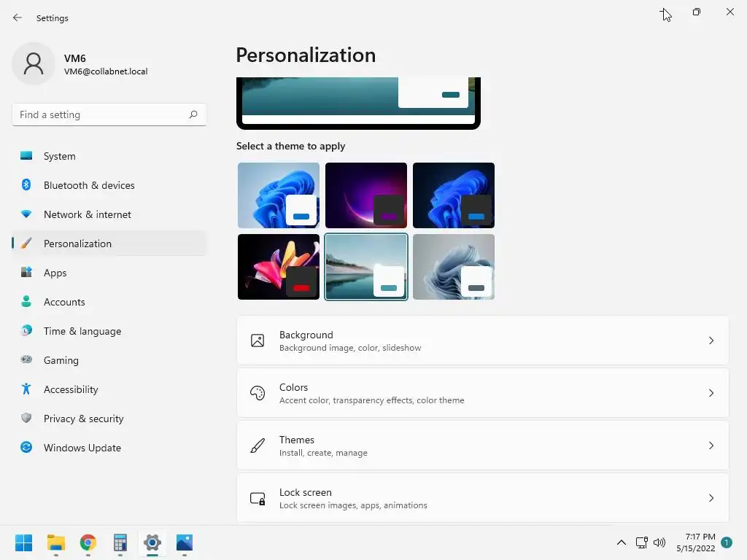Open Network & internet category label
The width and height of the screenshot is (747, 560).
pos(88,214)
